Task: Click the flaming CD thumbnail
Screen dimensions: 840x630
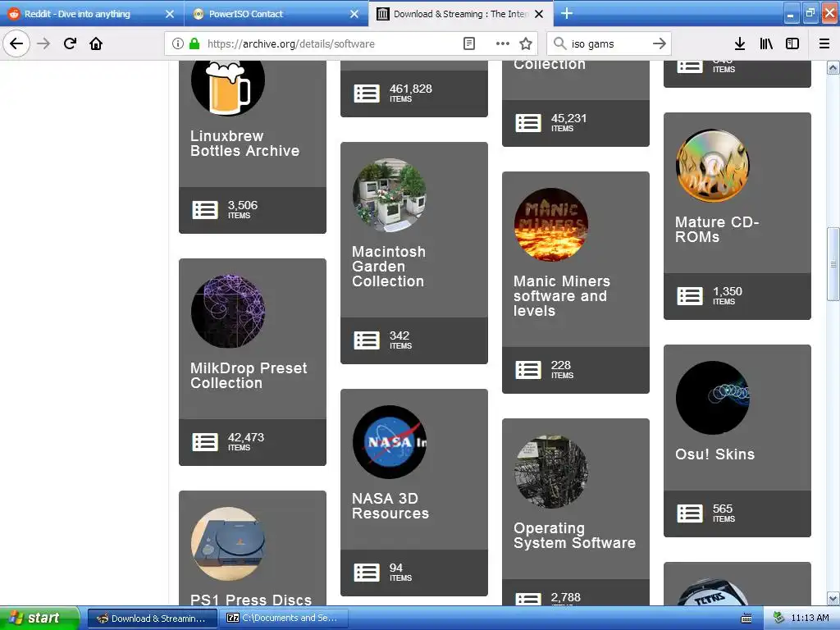Action: (x=713, y=166)
